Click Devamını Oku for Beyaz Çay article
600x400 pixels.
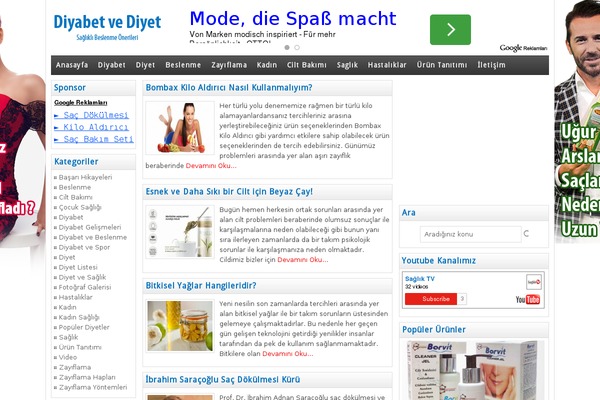pyautogui.click(x=303, y=260)
